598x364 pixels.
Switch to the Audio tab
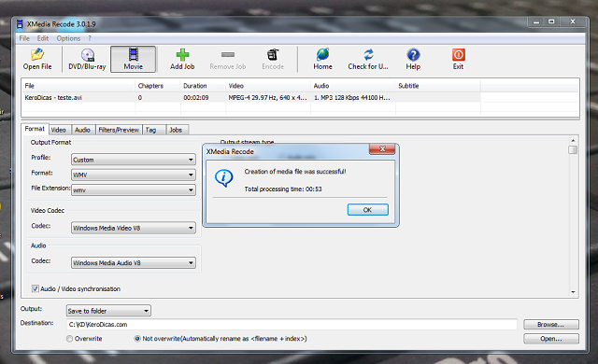[82, 130]
